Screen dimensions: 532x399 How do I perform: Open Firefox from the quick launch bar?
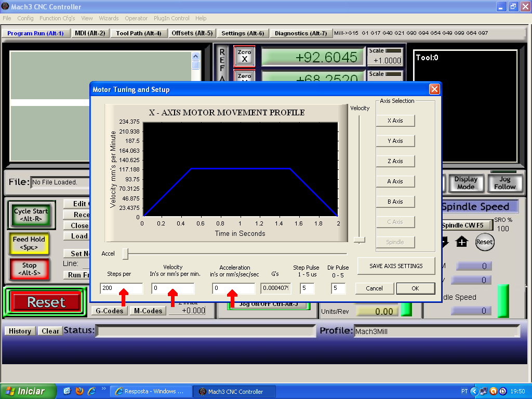pyautogui.click(x=79, y=391)
